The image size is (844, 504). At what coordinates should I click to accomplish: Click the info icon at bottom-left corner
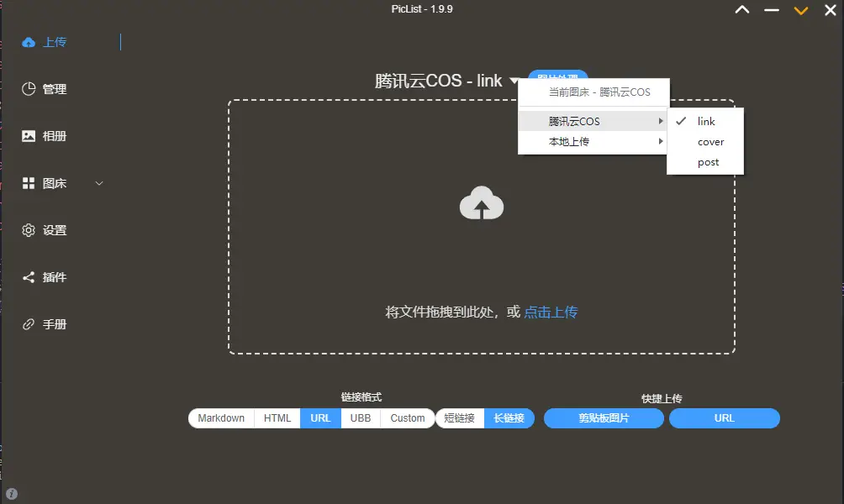click(x=12, y=494)
